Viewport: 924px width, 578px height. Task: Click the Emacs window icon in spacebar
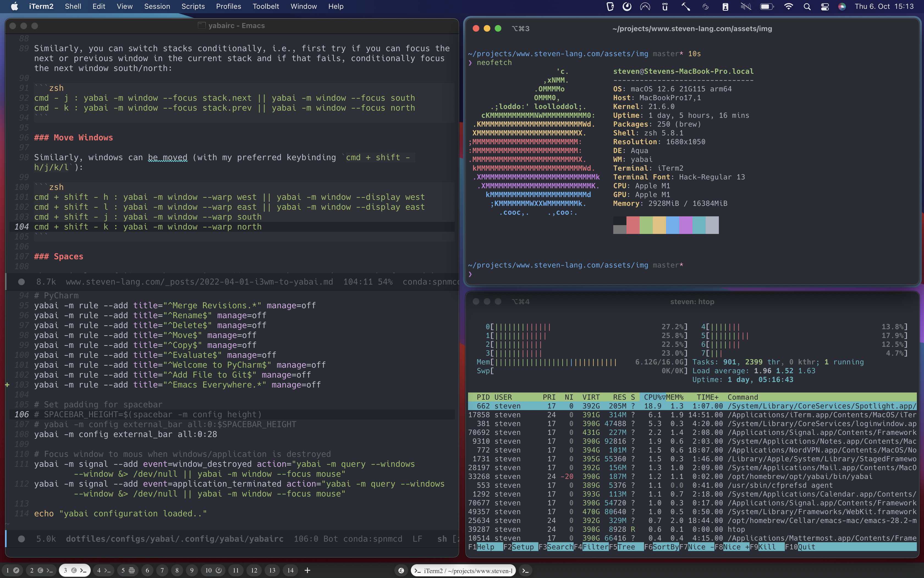401,570
